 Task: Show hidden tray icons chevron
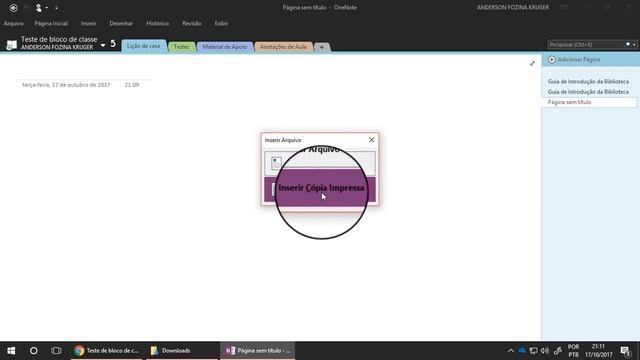click(x=511, y=351)
